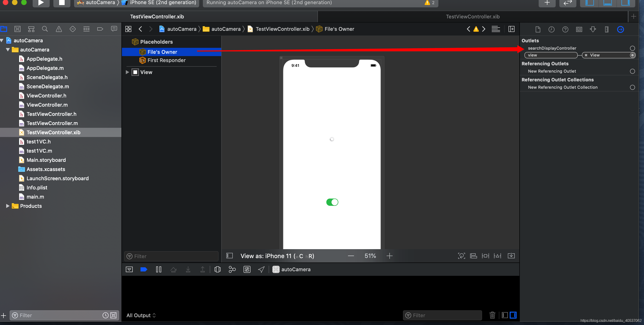
Task: Expand autoCamera project root folder
Action: pos(3,40)
